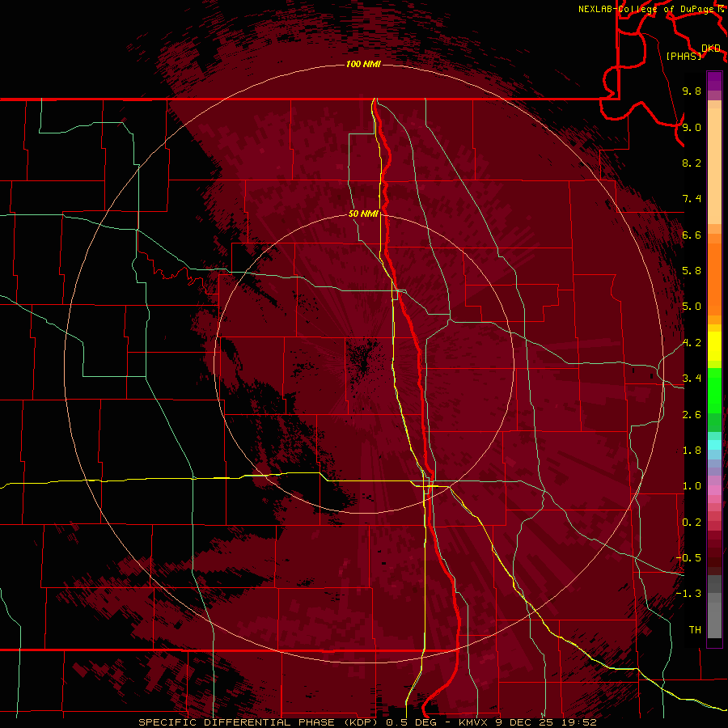Click the "TH" label at the scale bottom
The image size is (728, 728).
695,630
